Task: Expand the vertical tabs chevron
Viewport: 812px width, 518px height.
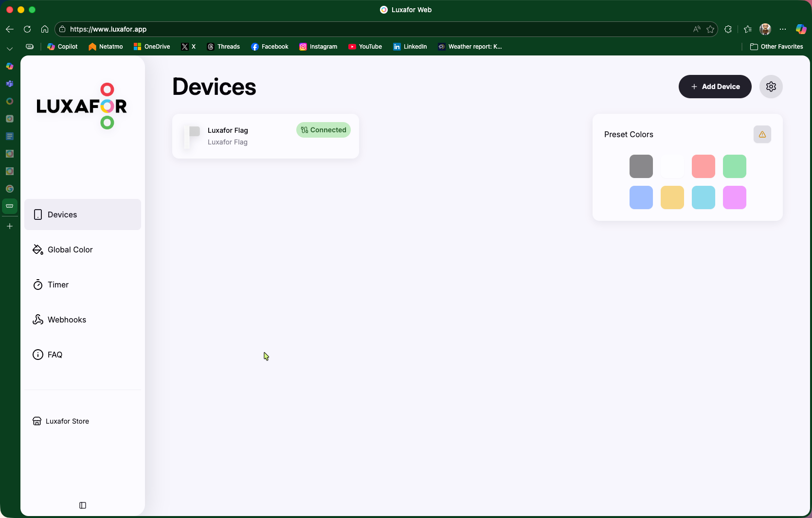Action: [9, 49]
